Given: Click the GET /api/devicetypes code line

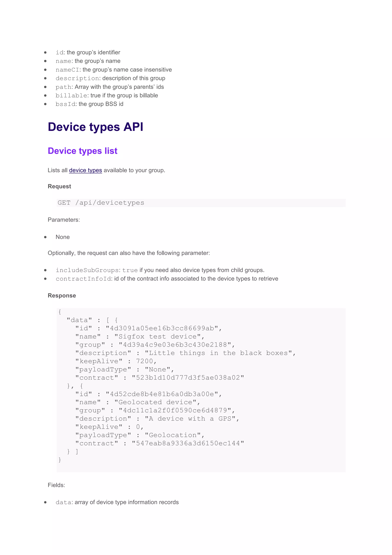Looking at the screenshot, I should 101,202.
